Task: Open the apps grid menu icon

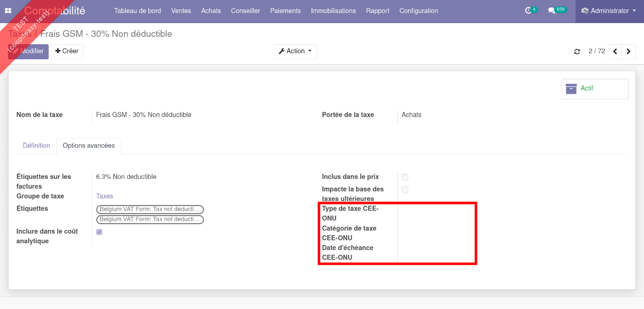Action: 8,11
